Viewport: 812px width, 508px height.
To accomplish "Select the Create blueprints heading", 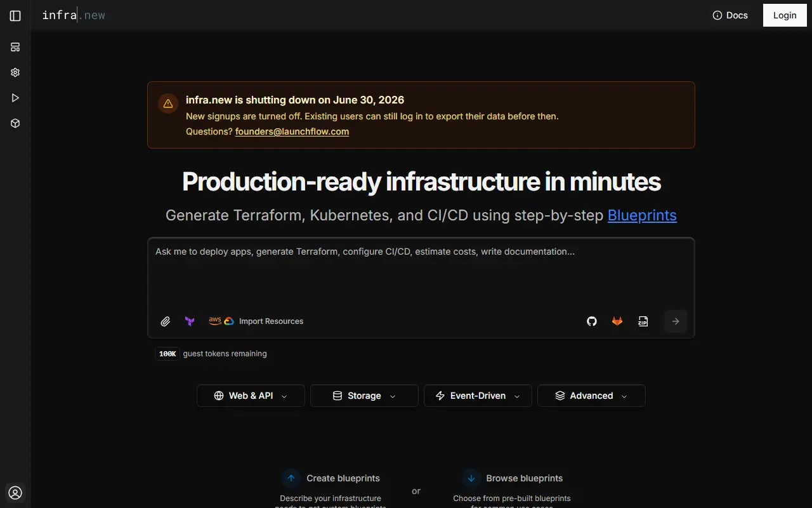I will (x=343, y=478).
